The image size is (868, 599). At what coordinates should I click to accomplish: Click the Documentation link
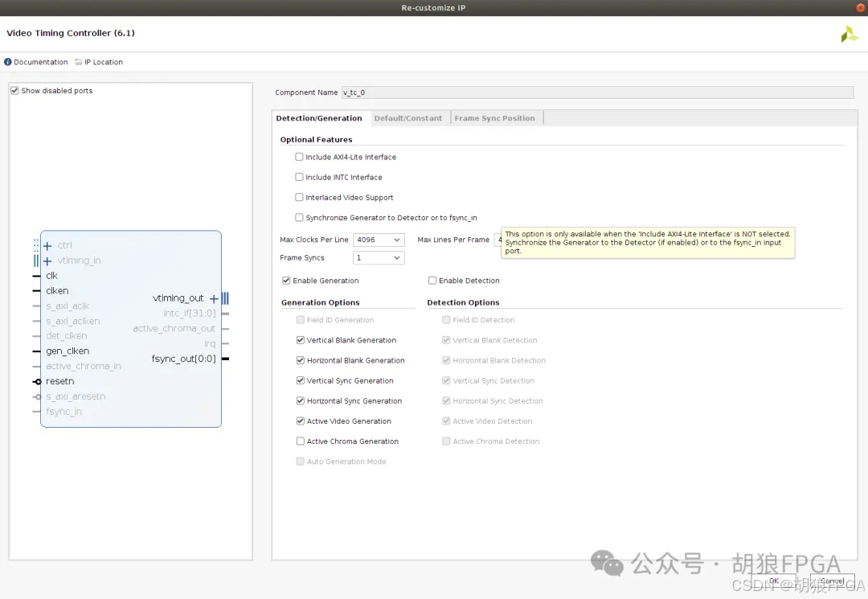point(41,62)
